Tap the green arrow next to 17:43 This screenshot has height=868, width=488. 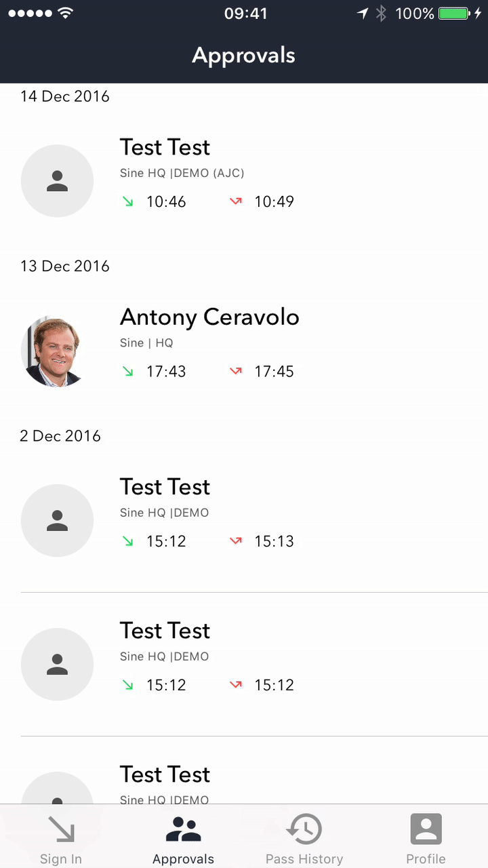[128, 372]
